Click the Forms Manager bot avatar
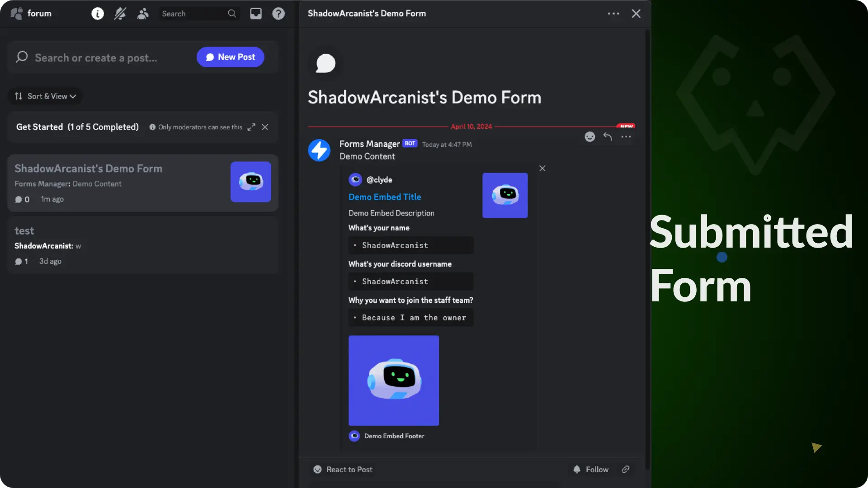 point(319,150)
